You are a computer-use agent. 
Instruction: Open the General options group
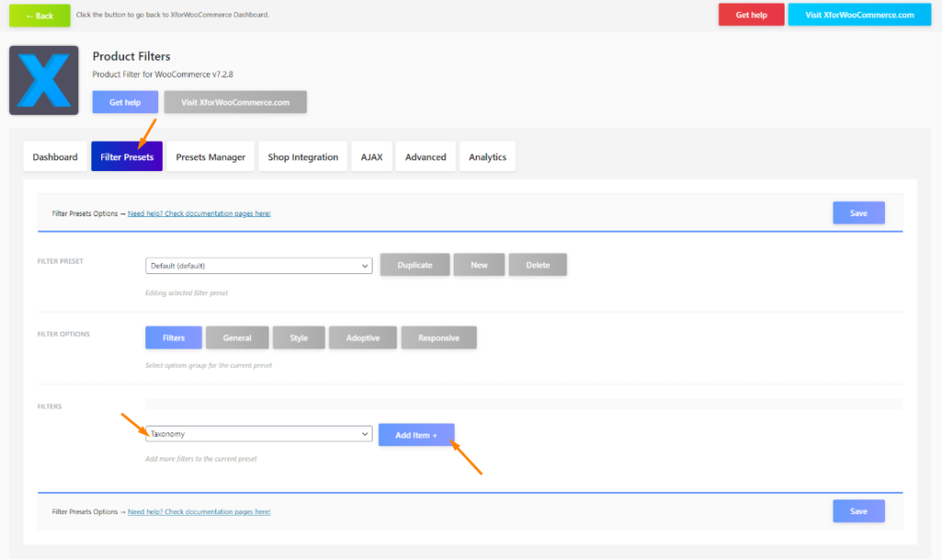237,337
